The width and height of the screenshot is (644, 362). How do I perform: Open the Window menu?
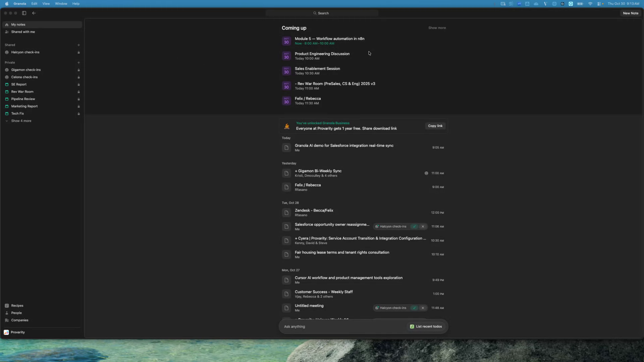coord(61,4)
